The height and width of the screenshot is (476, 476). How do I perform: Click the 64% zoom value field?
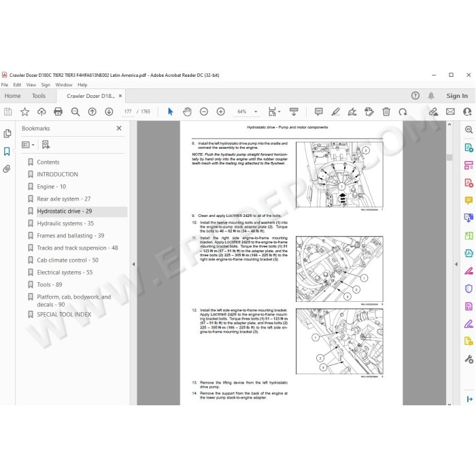(242, 112)
